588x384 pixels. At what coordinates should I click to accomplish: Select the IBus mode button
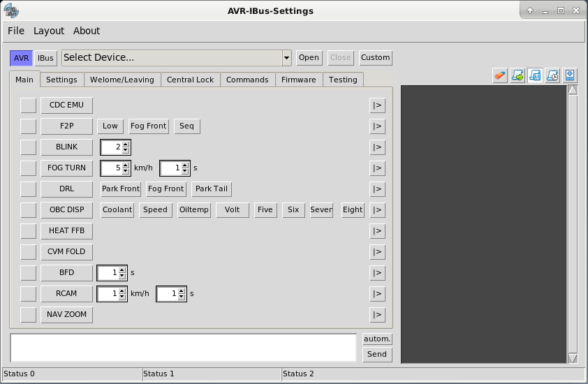[x=45, y=58]
